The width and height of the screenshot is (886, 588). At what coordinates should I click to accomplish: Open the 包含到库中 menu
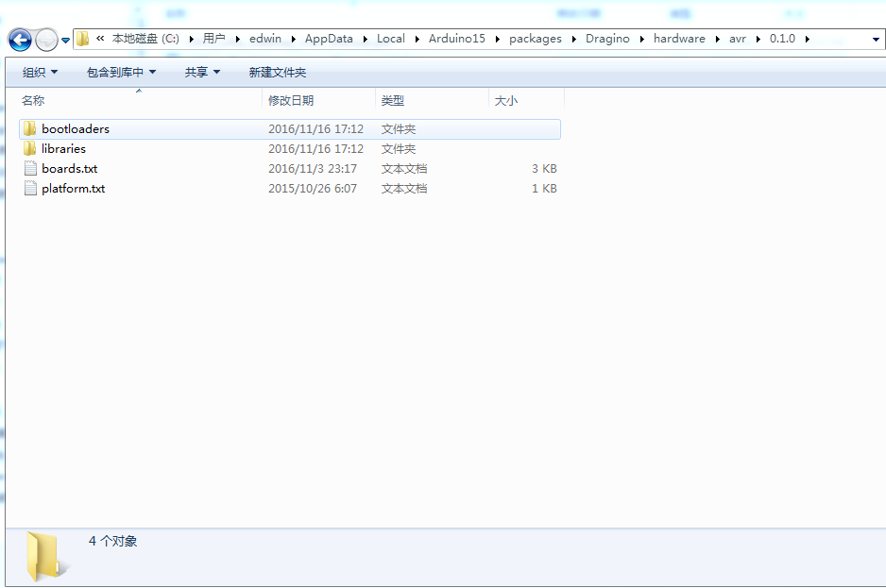tap(121, 73)
